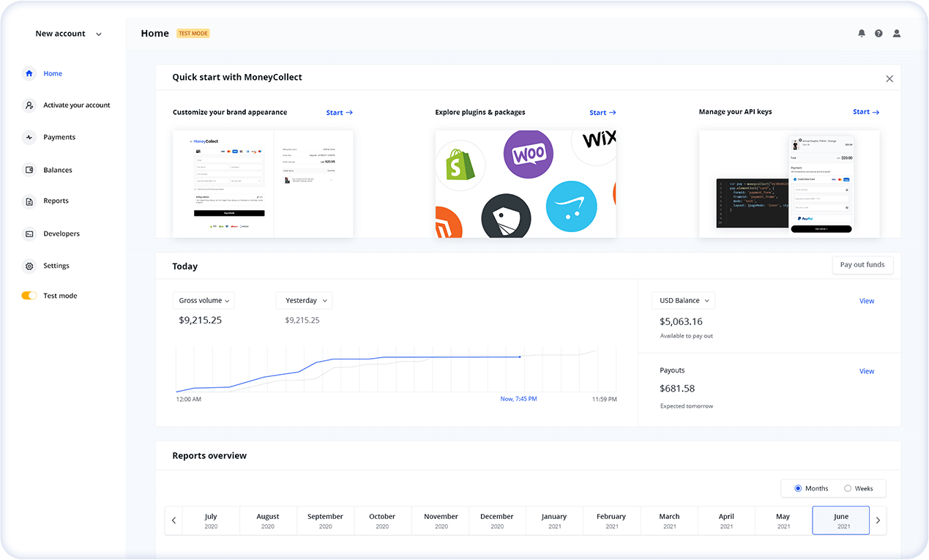Click the Home icon in the sidebar

click(29, 73)
